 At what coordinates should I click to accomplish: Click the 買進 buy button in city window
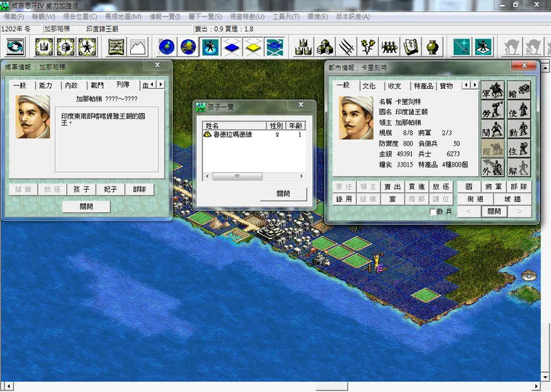(417, 187)
